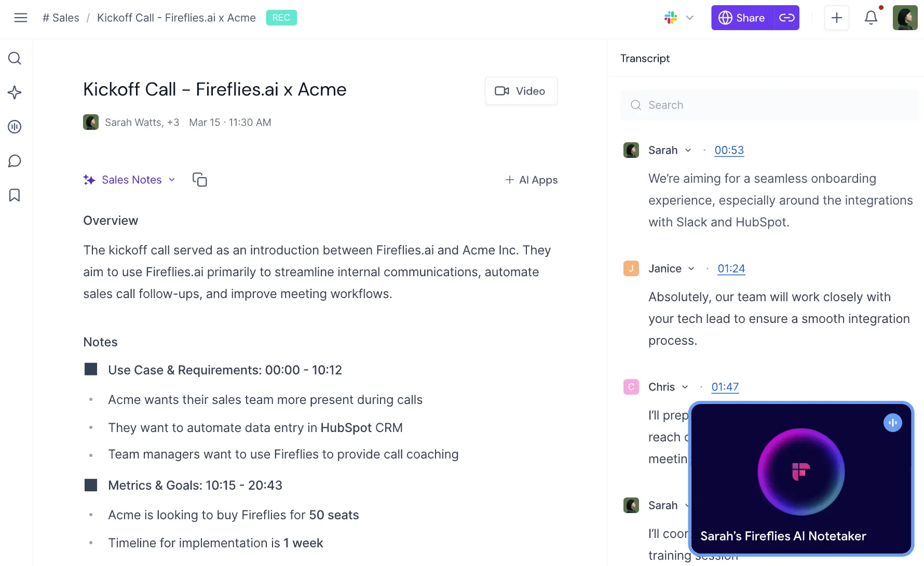Open the search icon in the sidebar
The image size is (924, 566).
coord(15,58)
